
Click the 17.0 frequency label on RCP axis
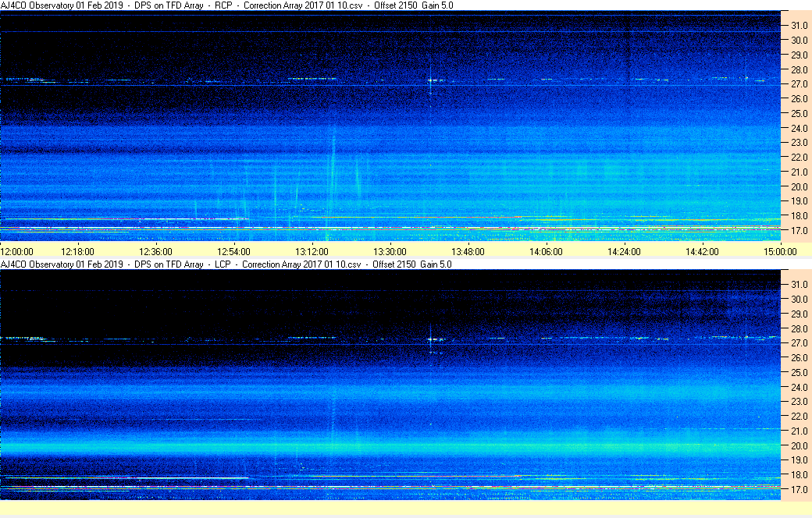pyautogui.click(x=799, y=230)
